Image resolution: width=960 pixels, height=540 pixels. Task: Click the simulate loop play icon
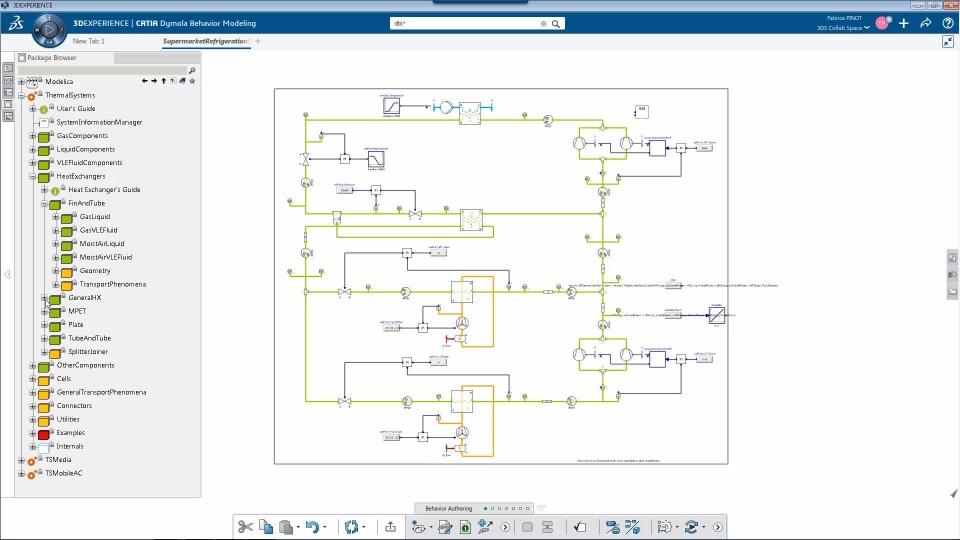[x=691, y=527]
